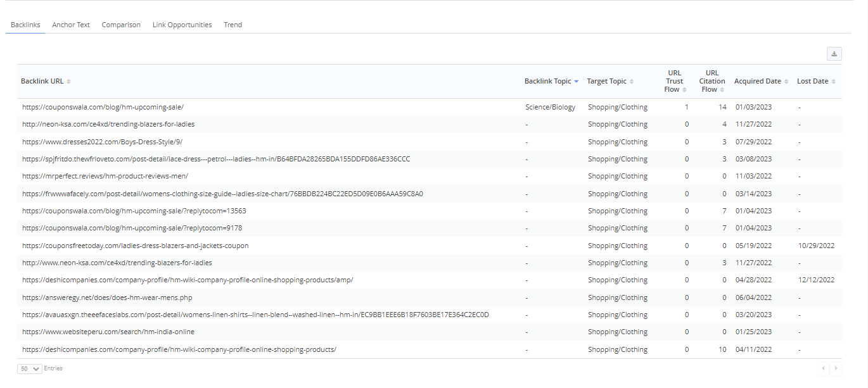Sort by URL Citation Flow arrows
The height and width of the screenshot is (388, 868).
click(x=722, y=90)
